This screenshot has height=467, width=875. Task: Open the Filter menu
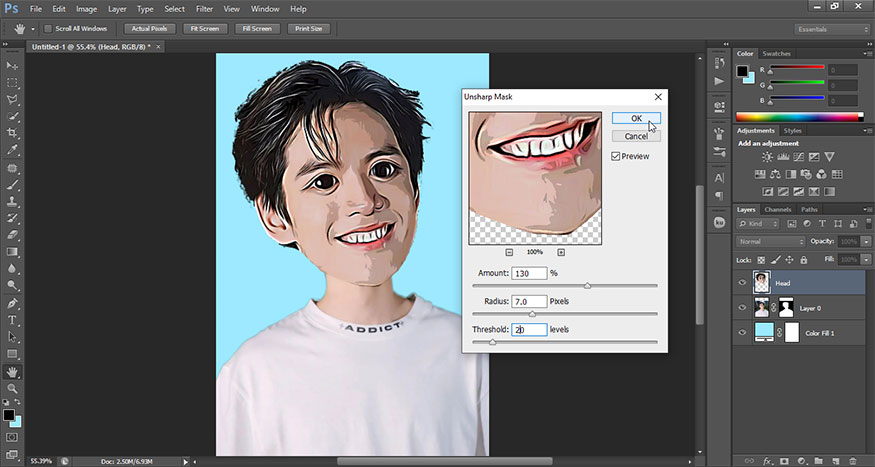(x=202, y=9)
